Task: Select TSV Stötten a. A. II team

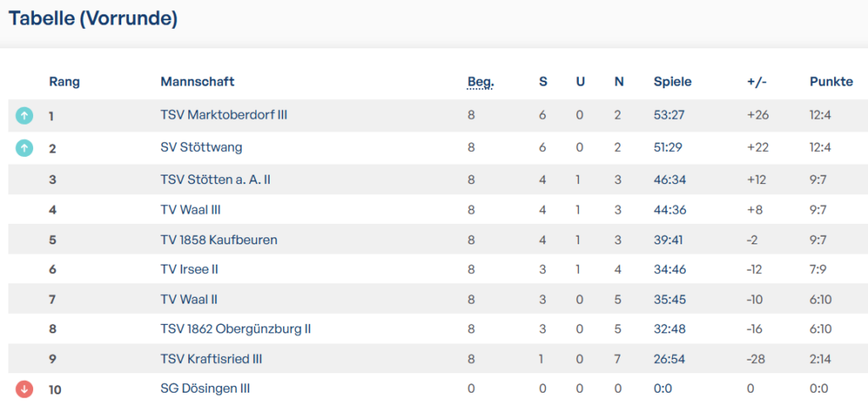Action: [215, 179]
